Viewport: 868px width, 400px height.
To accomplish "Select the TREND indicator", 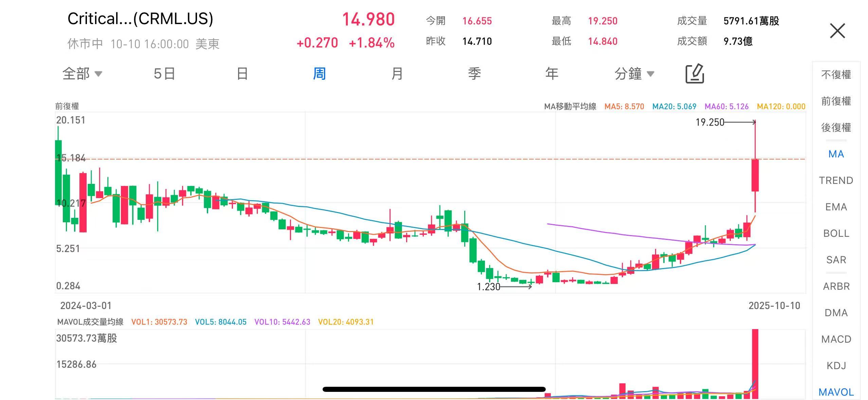I will point(836,180).
